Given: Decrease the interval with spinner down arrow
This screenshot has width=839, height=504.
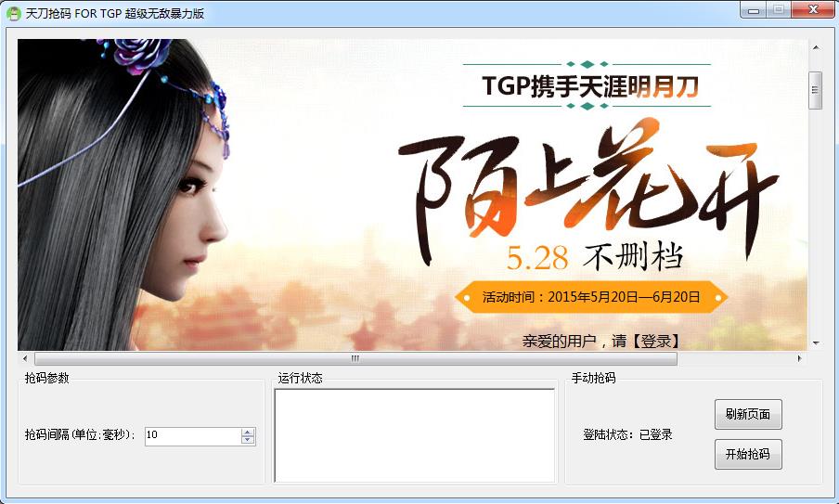Looking at the screenshot, I should pyautogui.click(x=248, y=440).
